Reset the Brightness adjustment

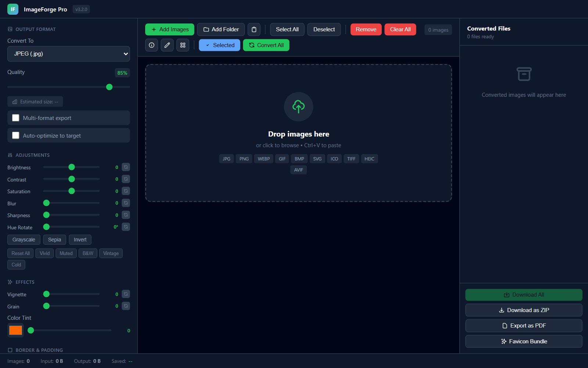[126, 167]
